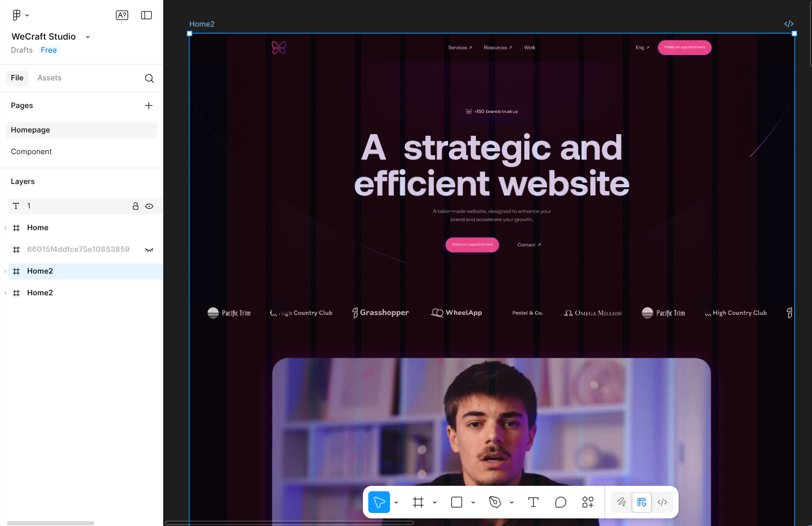Screen dimensions: 812x526
Task: Open the Actions components tool
Action: (x=588, y=502)
